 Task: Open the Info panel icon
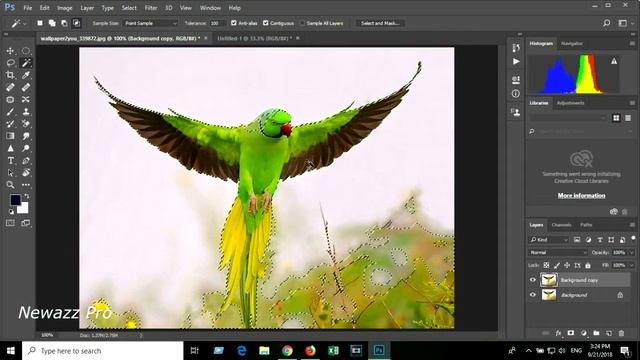516,93
